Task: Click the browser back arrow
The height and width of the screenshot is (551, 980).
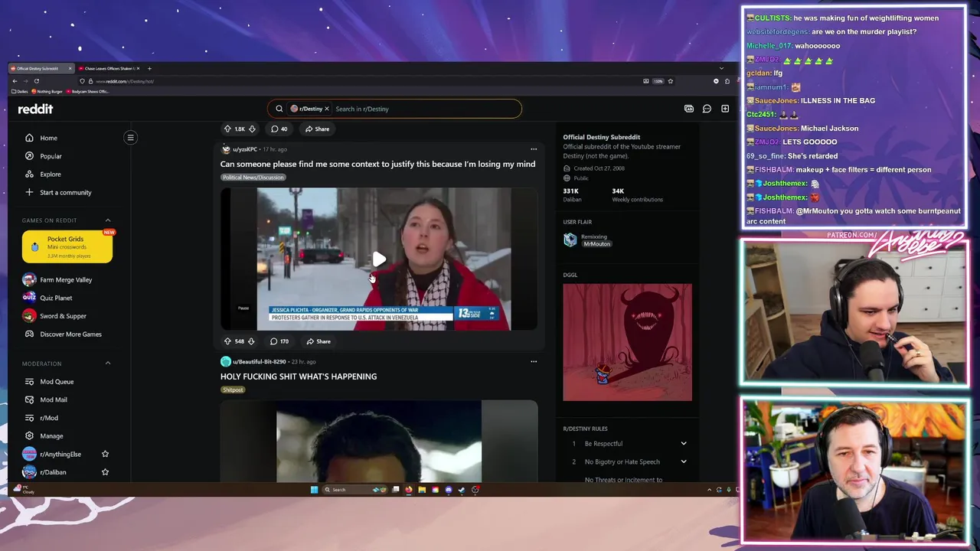Action: pyautogui.click(x=15, y=81)
